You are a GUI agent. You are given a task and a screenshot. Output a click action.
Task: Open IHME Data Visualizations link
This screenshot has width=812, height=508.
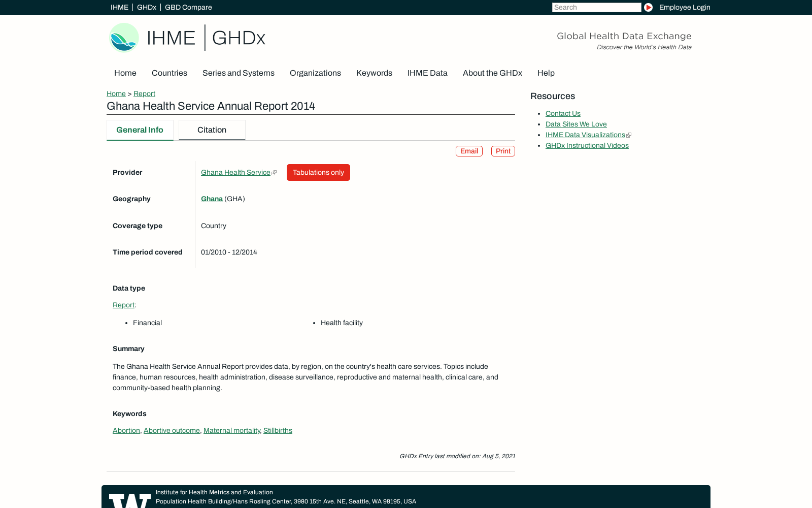585,135
